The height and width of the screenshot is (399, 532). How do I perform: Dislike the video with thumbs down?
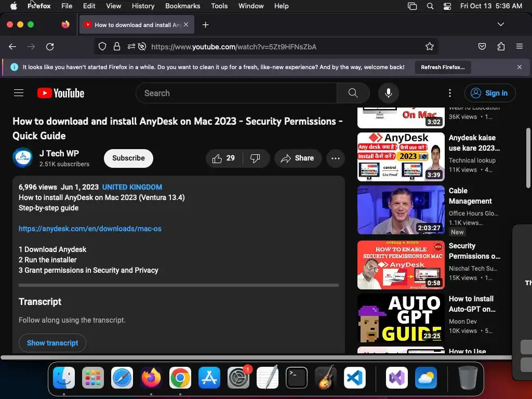tap(255, 158)
